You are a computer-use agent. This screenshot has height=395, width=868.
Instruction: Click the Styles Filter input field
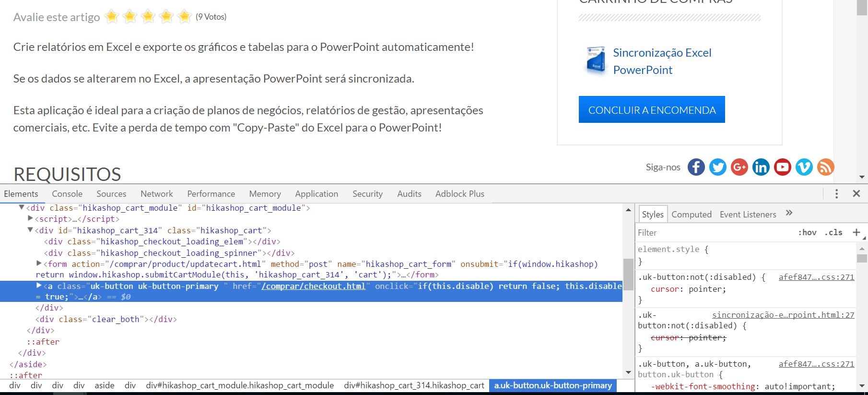715,233
